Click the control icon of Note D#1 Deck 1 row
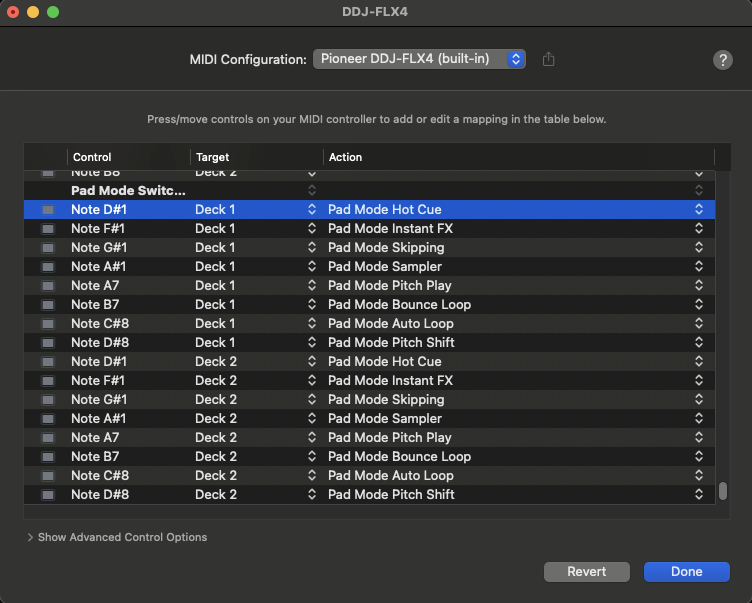Viewport: 752px width, 603px height. (x=48, y=210)
